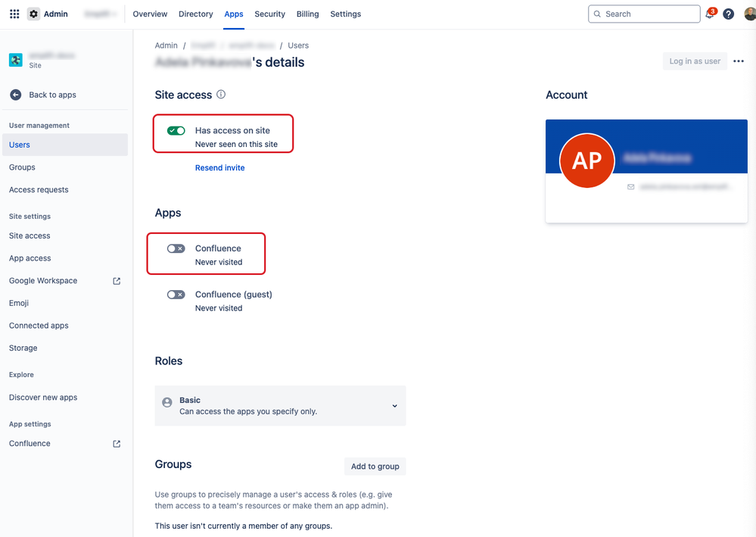Click into the Search field
Viewport: 756px width, 537px height.
pos(644,14)
